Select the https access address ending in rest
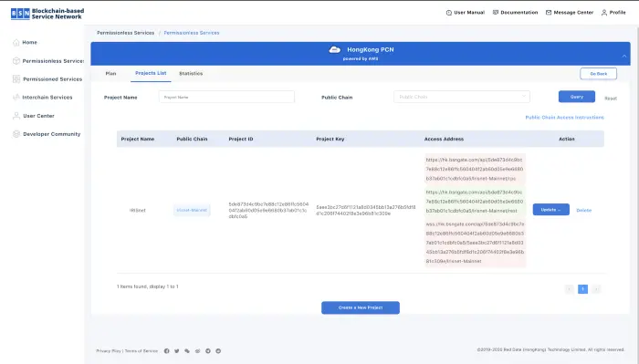Image resolution: width=639 pixels, height=364 pixels. pos(475,202)
